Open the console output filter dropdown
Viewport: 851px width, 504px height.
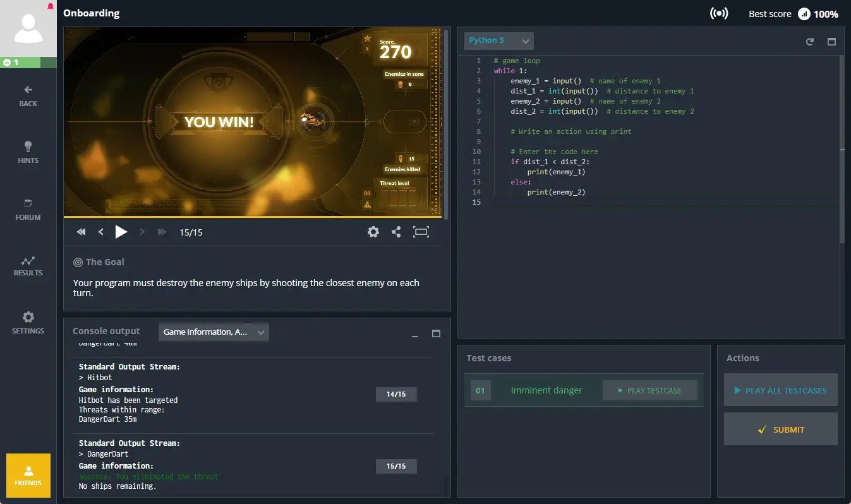click(x=214, y=332)
